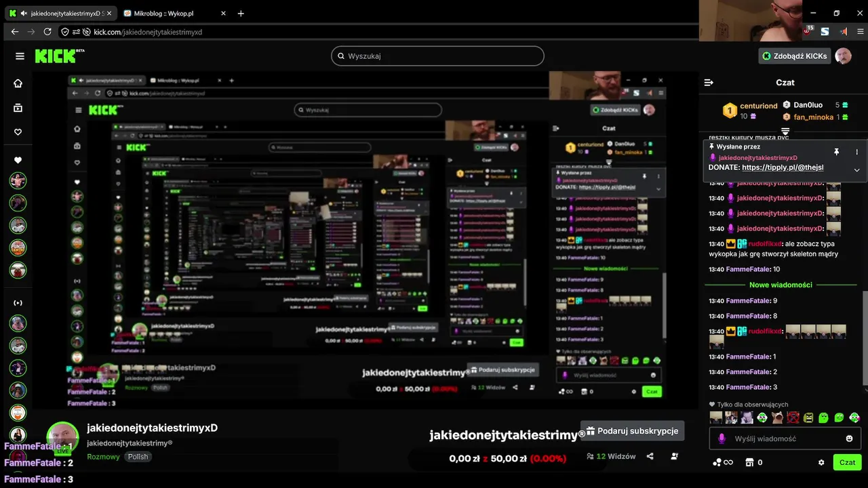The image size is (868, 488).
Task: Click the browser extension icon with 15 badge
Action: pyautogui.click(x=808, y=31)
